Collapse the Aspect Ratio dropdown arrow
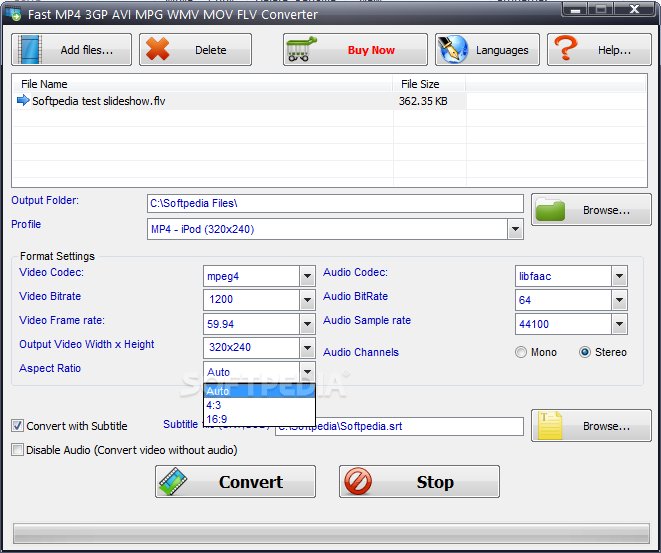Screen dimensions: 661x553 [307, 372]
